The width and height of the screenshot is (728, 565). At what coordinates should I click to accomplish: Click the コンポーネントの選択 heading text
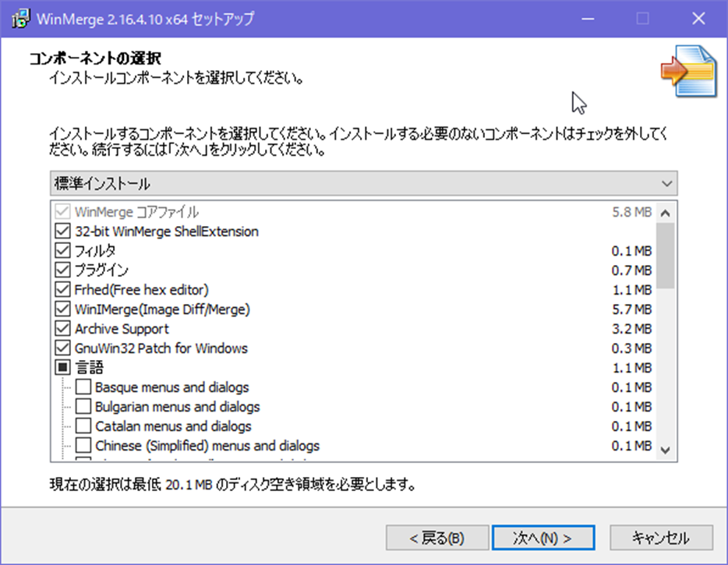[95, 58]
